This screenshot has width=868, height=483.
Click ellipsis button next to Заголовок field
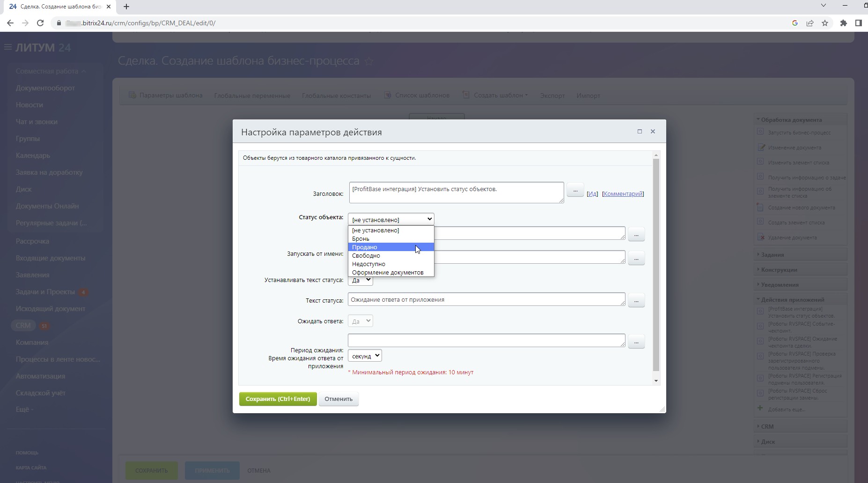575,191
